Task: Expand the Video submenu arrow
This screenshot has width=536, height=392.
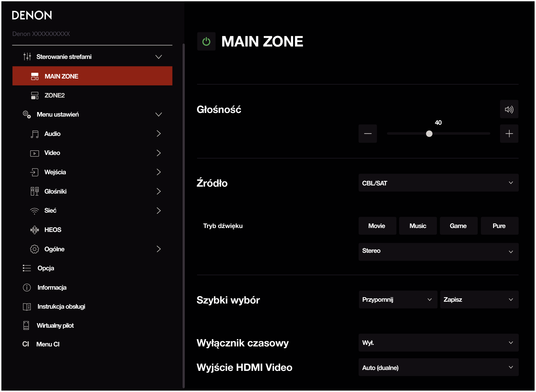Action: [x=159, y=153]
